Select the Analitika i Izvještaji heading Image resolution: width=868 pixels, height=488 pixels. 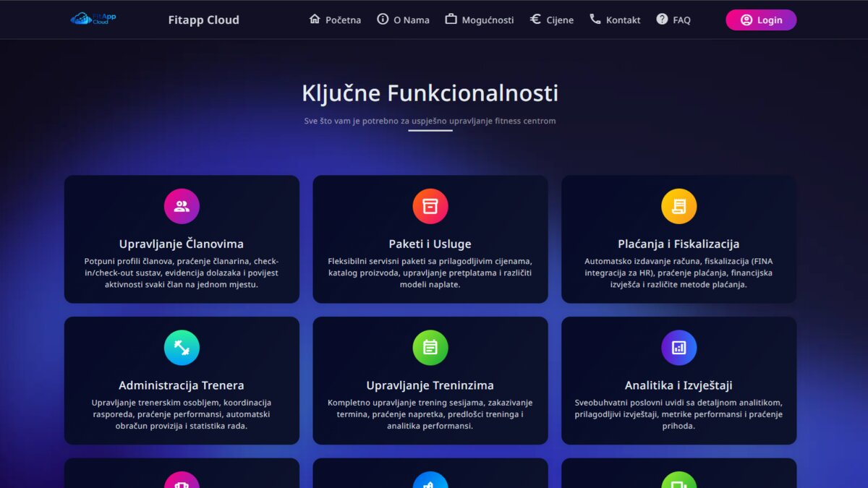pyautogui.click(x=678, y=385)
